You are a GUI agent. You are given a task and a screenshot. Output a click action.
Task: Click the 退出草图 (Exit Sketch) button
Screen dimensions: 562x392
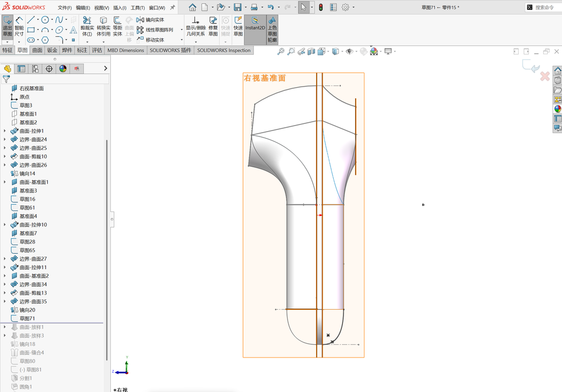[x=8, y=27]
